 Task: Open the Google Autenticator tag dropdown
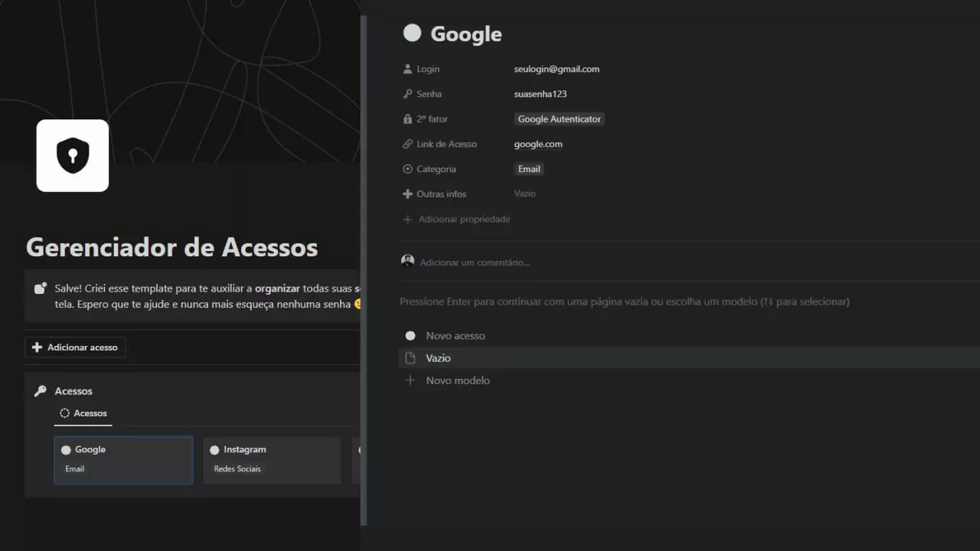click(x=560, y=119)
